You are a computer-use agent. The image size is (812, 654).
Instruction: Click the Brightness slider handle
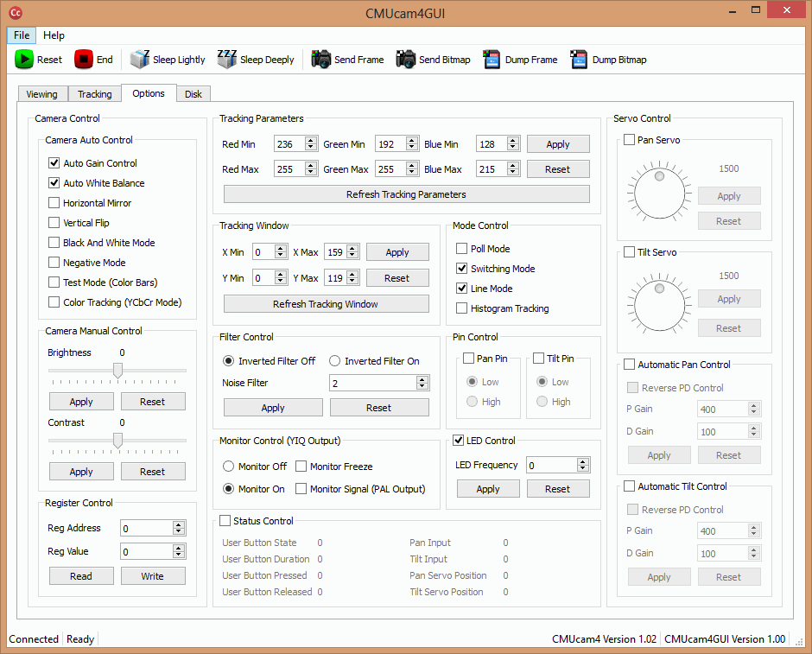click(118, 371)
